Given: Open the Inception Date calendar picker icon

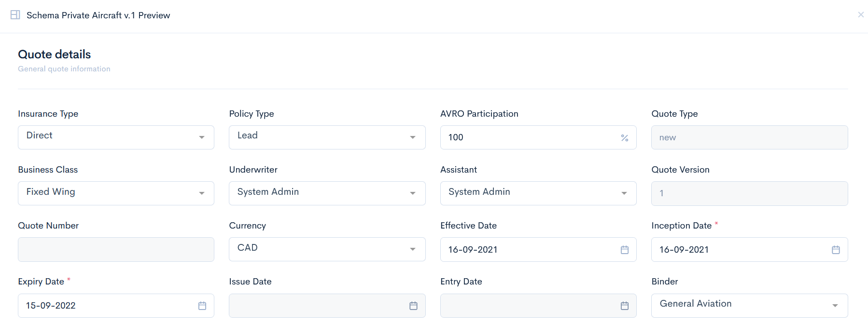Looking at the screenshot, I should [836, 250].
